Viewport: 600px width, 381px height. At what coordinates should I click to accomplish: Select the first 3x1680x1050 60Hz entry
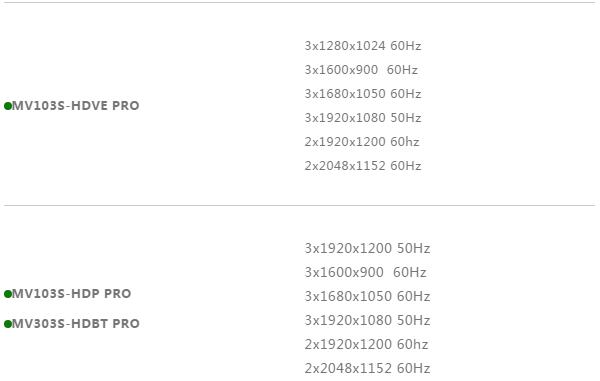tap(363, 94)
